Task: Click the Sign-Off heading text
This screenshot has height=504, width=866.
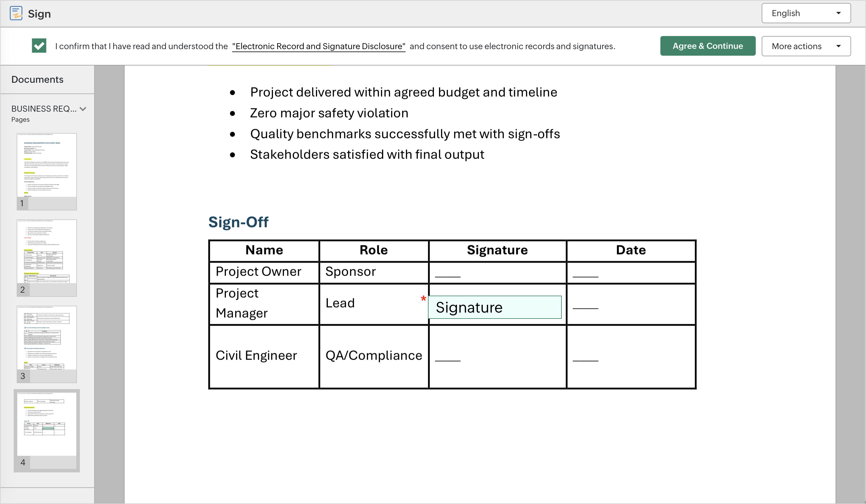Action: (238, 222)
